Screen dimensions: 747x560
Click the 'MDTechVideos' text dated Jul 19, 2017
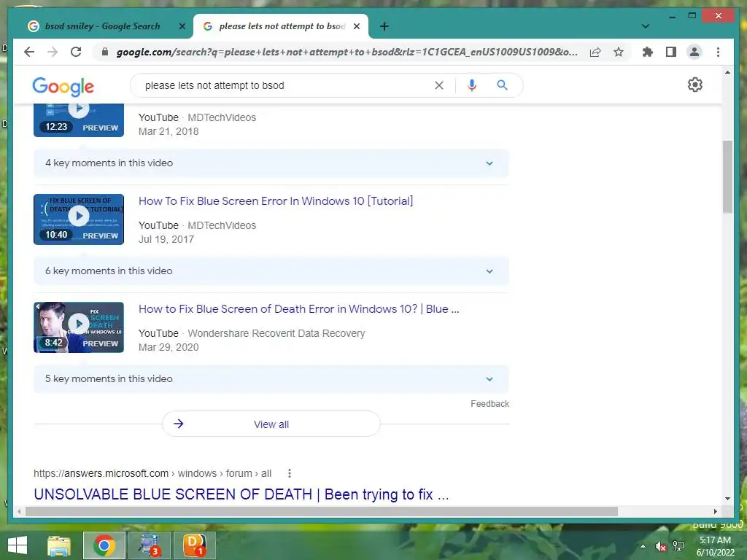pos(222,226)
